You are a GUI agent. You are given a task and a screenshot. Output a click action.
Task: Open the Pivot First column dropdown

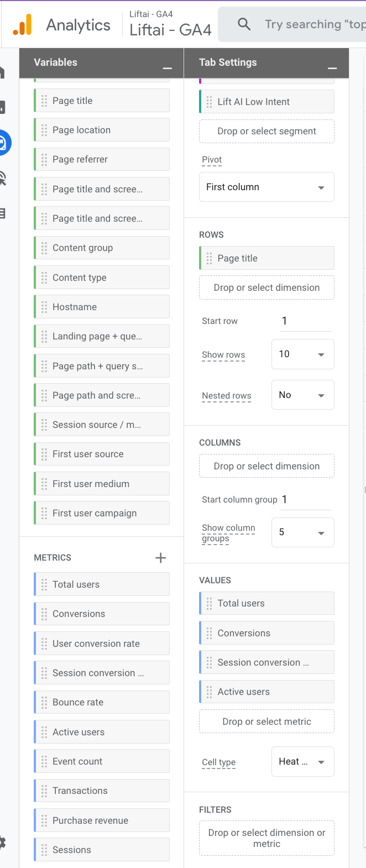[266, 187]
